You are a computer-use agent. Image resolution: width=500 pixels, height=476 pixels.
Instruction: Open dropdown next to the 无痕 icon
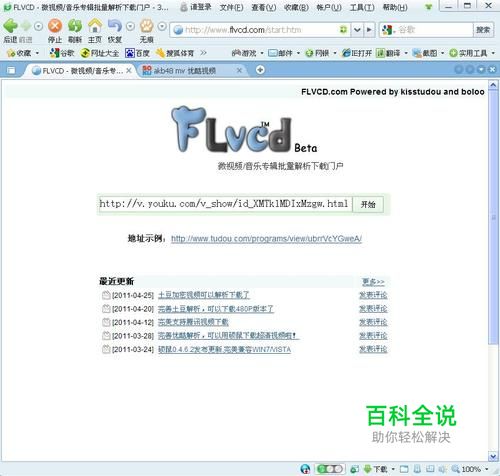click(x=162, y=26)
